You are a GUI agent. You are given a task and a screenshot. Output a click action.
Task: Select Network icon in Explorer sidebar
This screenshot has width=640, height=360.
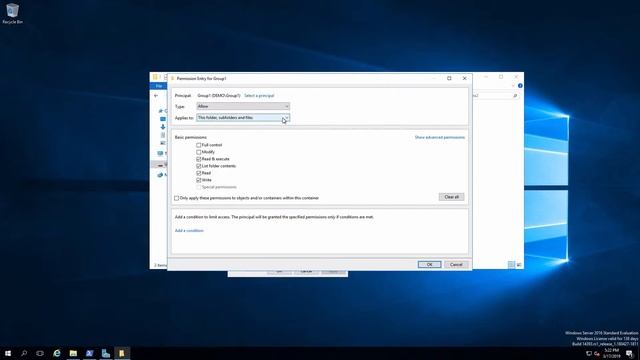point(160,175)
